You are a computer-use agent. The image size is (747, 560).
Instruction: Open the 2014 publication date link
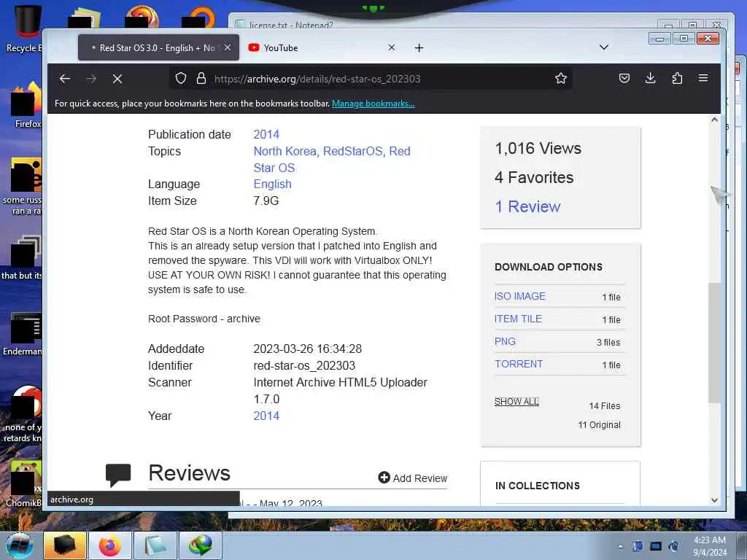[266, 134]
